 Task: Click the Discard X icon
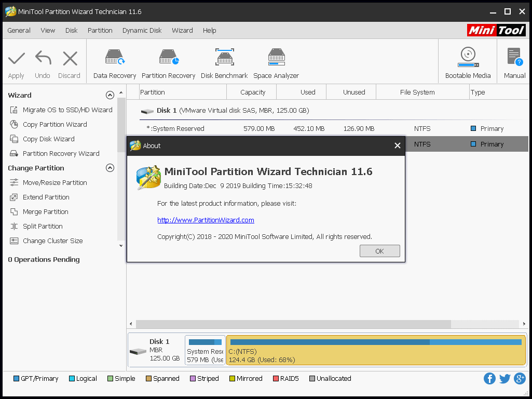pyautogui.click(x=70, y=58)
